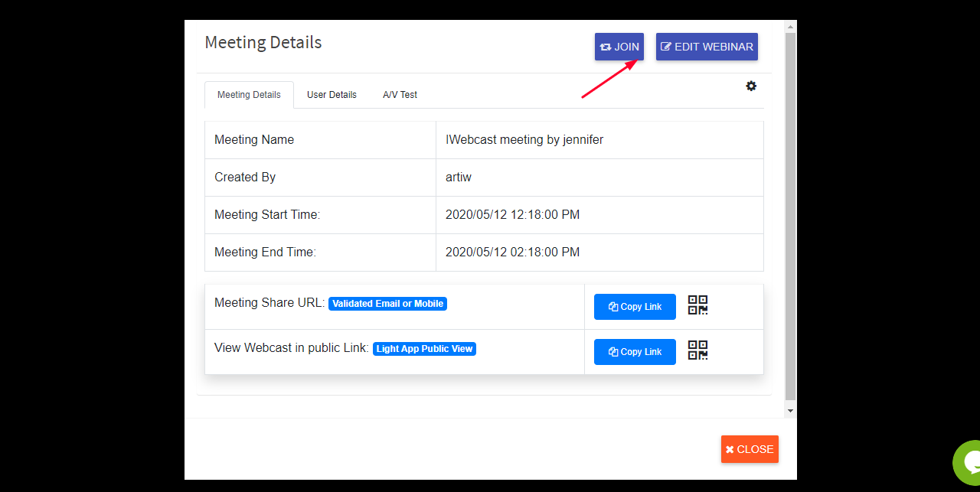Switch to the User Details tab
980x492 pixels.
[x=332, y=95]
